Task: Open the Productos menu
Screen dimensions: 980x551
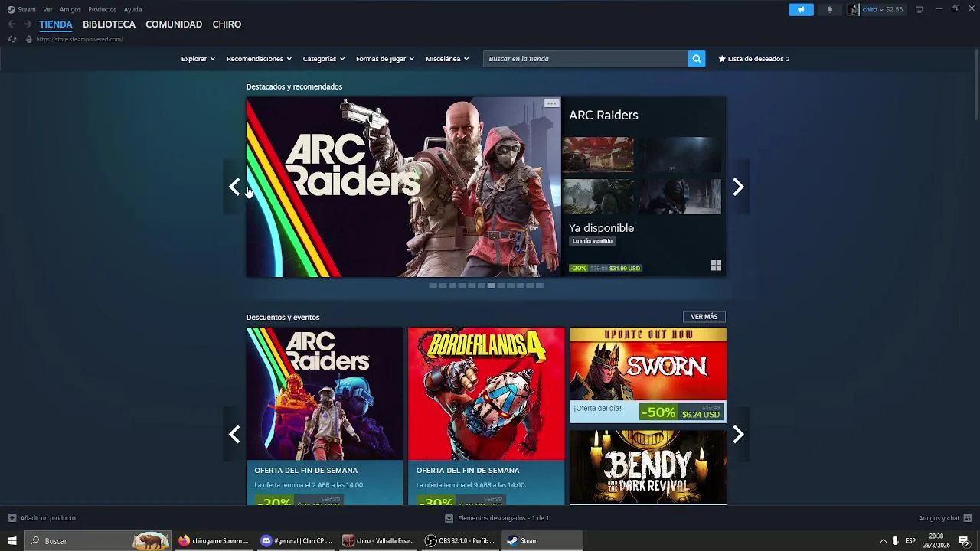Action: tap(103, 9)
